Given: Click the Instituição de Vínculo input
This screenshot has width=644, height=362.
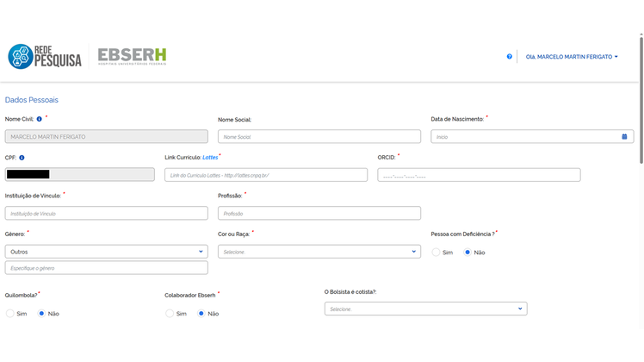Looking at the screenshot, I should (x=107, y=213).
